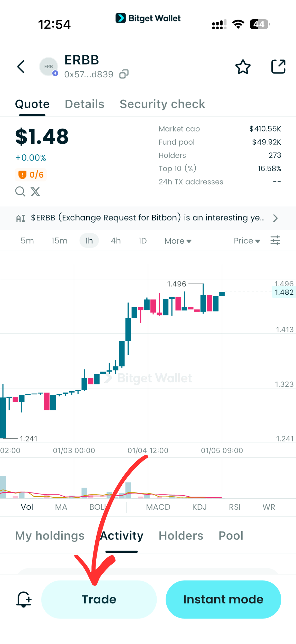Screen dimensions: 296x644
Task: Open the Price display dropdown
Action: (x=247, y=241)
